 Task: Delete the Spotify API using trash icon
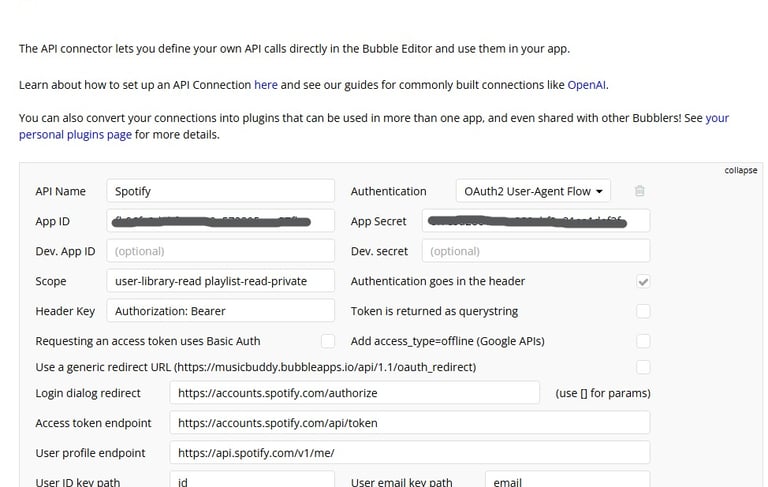point(639,191)
